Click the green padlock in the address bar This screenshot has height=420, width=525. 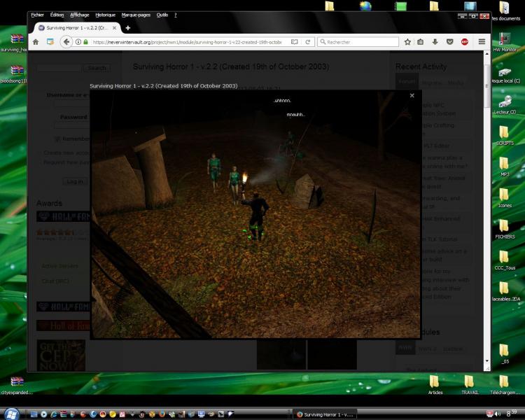pos(85,42)
